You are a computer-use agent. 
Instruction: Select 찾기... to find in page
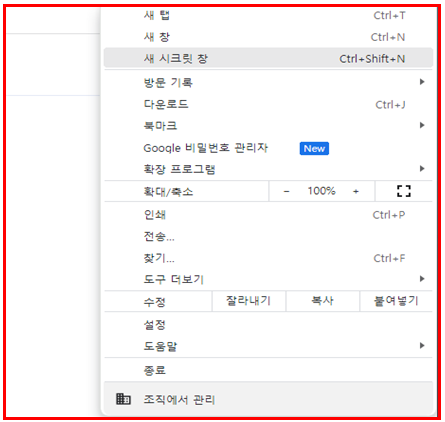coord(268,258)
